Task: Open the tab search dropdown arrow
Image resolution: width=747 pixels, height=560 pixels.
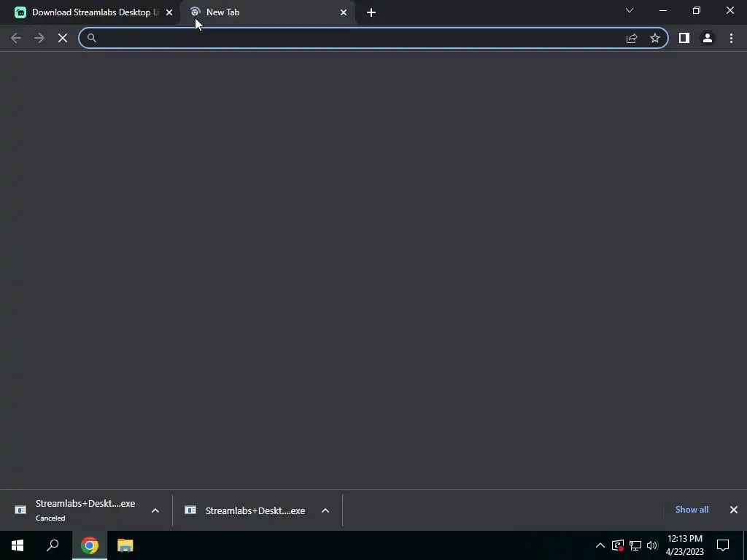Action: click(630, 10)
